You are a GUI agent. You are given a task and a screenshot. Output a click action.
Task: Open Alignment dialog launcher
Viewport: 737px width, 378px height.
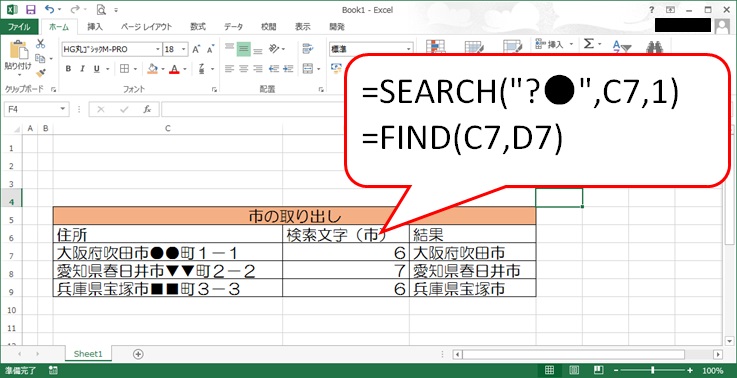click(321, 89)
